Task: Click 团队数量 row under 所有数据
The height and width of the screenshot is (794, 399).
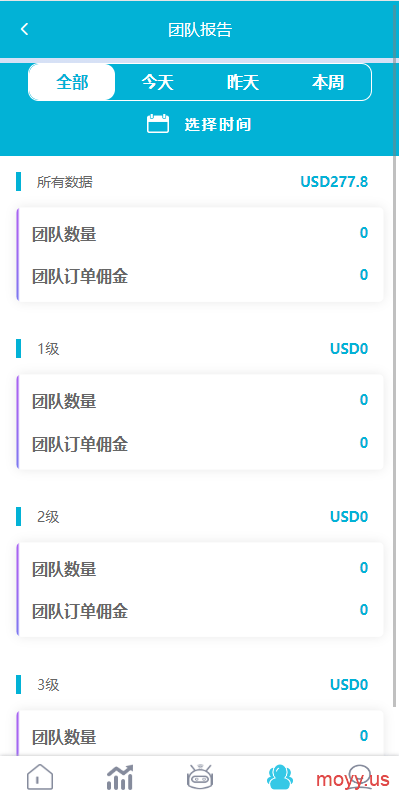Action: point(200,234)
